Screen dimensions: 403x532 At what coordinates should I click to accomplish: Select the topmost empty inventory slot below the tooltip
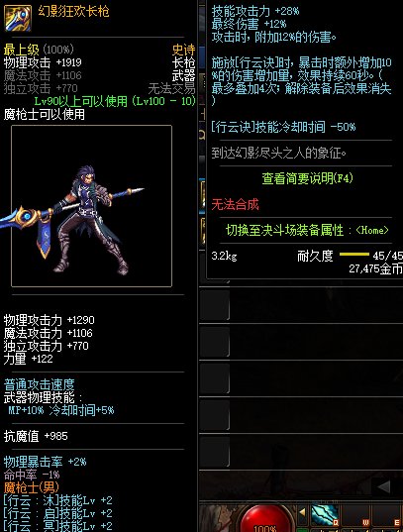[x=215, y=305]
